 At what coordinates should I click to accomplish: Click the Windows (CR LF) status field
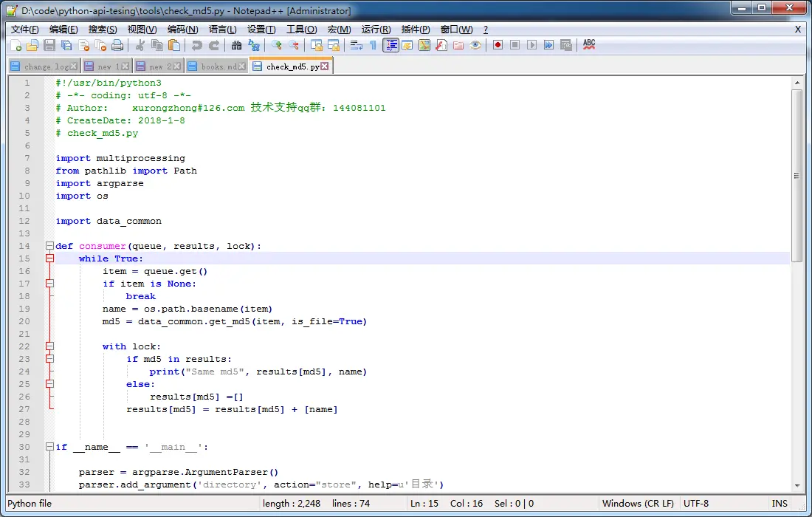coord(638,503)
